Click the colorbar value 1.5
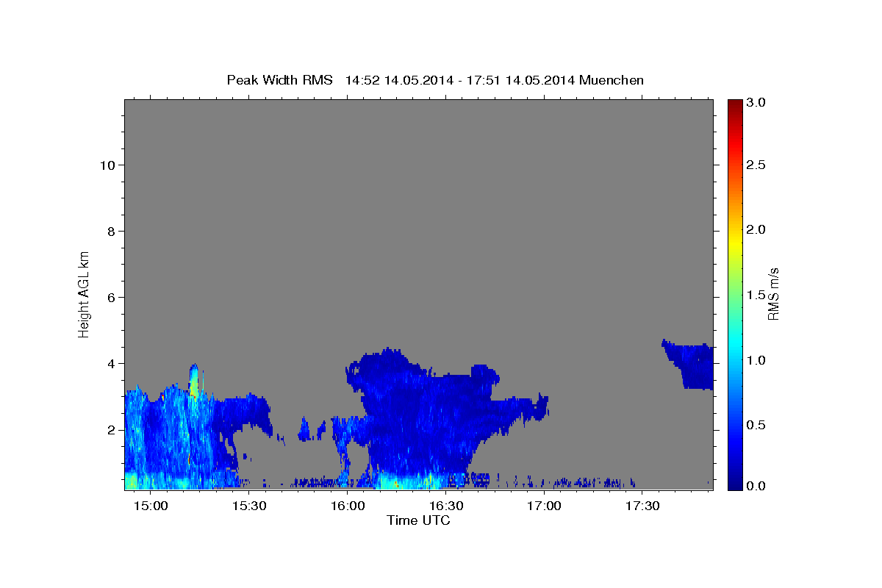Viewport: 882px width, 588px height. (756, 294)
